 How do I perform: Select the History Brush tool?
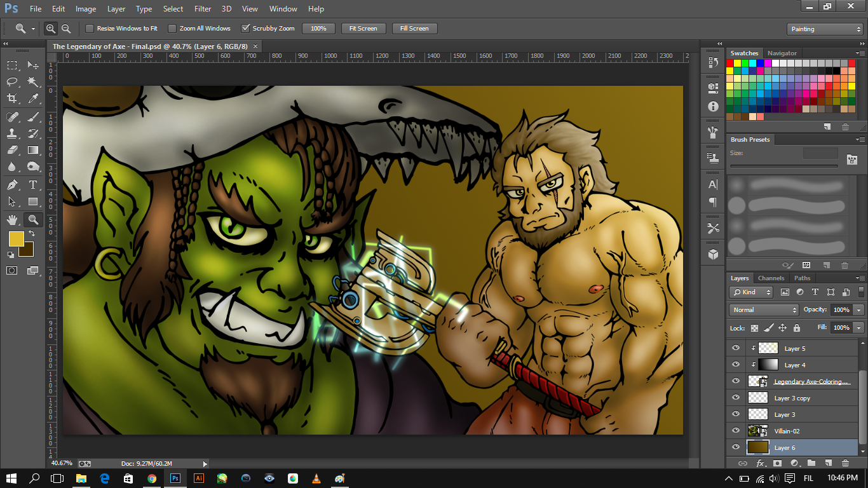point(33,133)
